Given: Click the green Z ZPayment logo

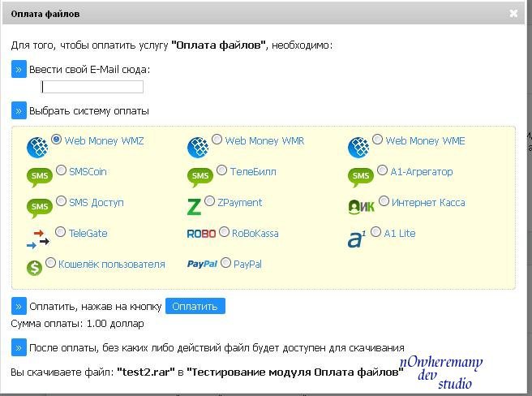Looking at the screenshot, I should [194, 207].
